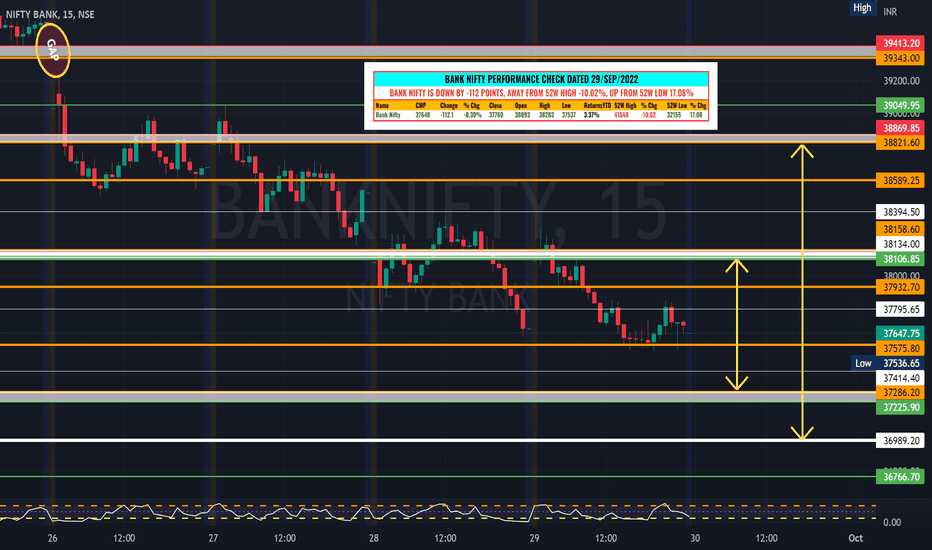Open the INR currency selector
Image resolution: width=932 pixels, height=550 pixels.
coord(890,12)
